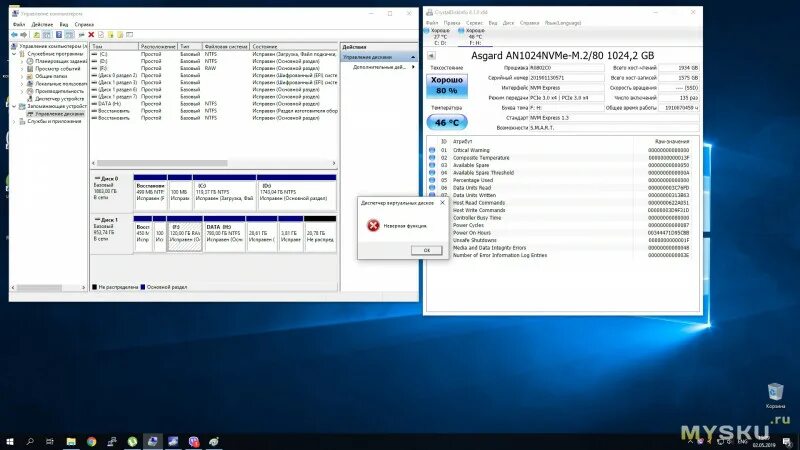
Task: Click the serial number field in CrystalDiskInfo
Action: pos(566,78)
